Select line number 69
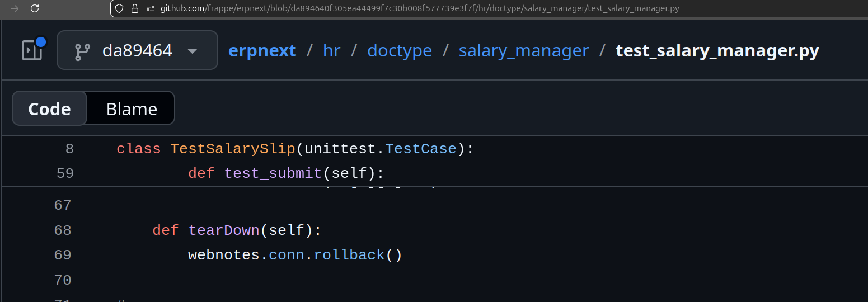The image size is (868, 302). click(x=63, y=255)
